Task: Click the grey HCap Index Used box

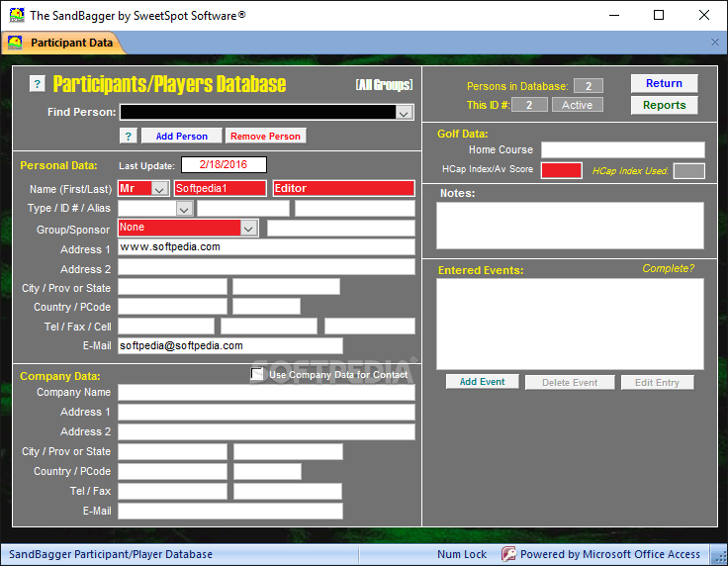Action: tap(689, 170)
